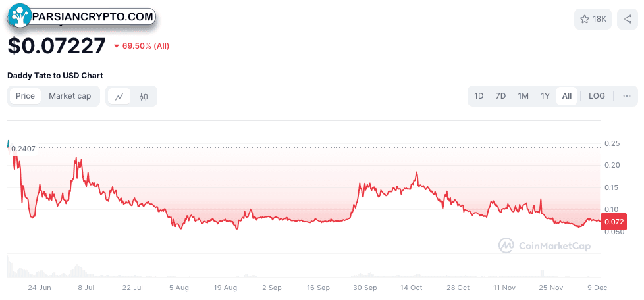Click the red 69.50% (All) change indicator
Image resolution: width=644 pixels, height=300 pixels.
pos(142,46)
